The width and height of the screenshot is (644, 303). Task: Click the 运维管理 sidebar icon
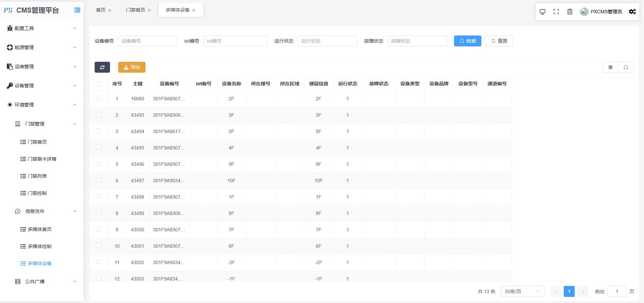[x=10, y=67]
